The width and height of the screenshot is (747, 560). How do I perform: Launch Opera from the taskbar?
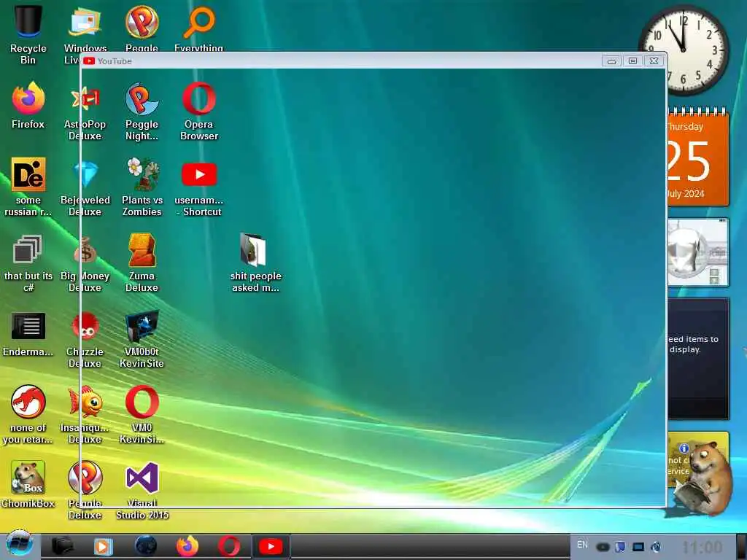[x=228, y=546]
